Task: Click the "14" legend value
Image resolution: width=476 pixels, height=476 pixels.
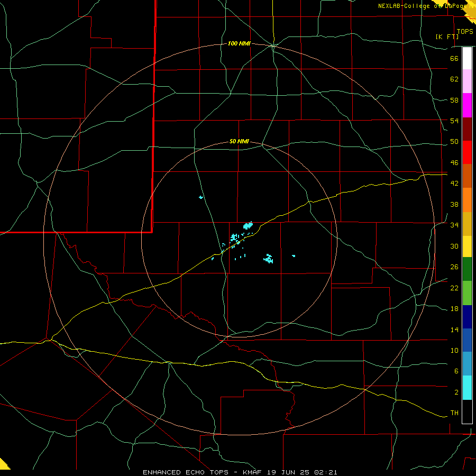Action: coord(454,329)
